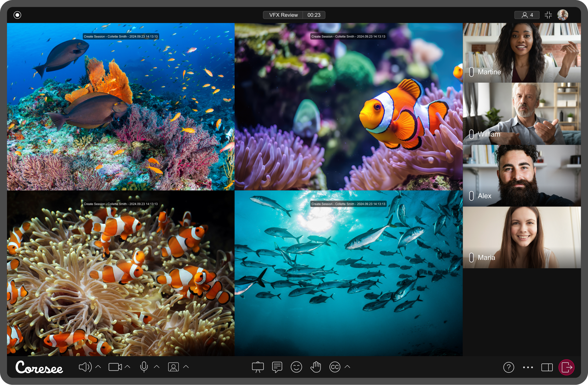The height and width of the screenshot is (385, 588).
Task: Click the record indicator icon
Action: [x=17, y=15]
